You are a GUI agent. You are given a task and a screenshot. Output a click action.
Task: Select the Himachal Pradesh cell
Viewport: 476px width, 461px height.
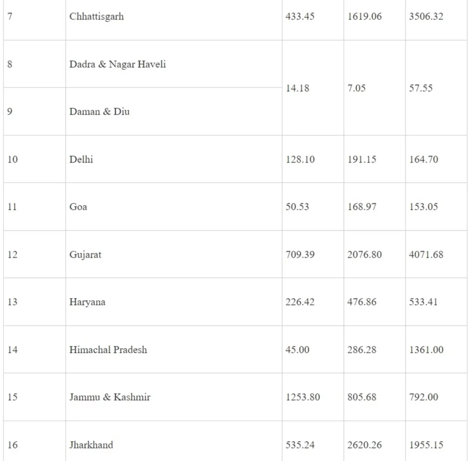point(108,349)
